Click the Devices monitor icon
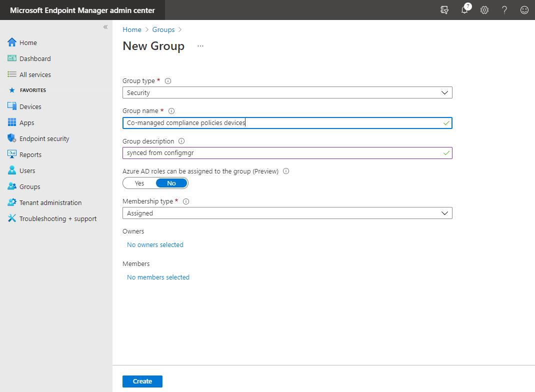 click(x=12, y=106)
